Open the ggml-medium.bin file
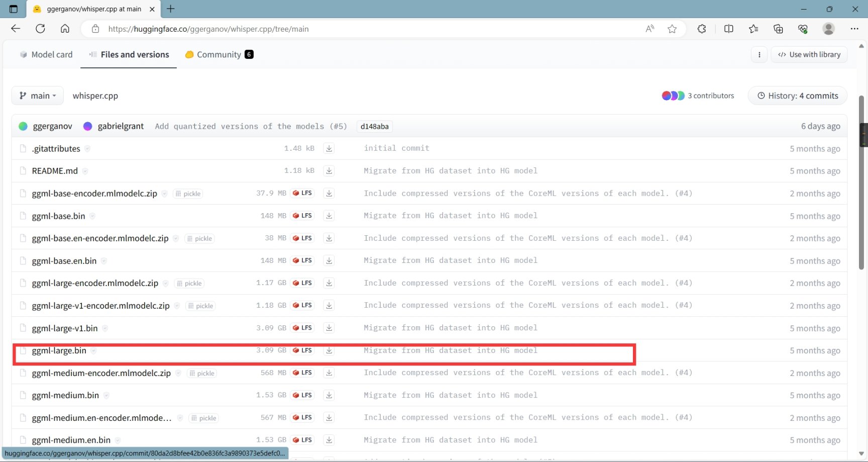 pos(65,395)
